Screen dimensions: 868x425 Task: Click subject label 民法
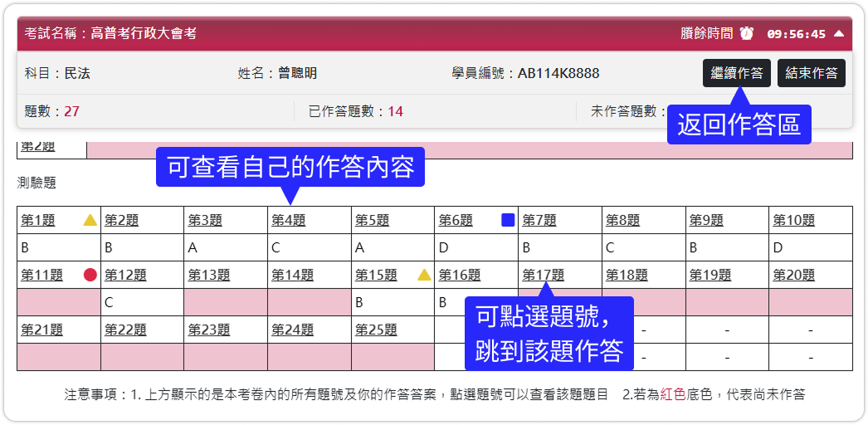pos(77,73)
